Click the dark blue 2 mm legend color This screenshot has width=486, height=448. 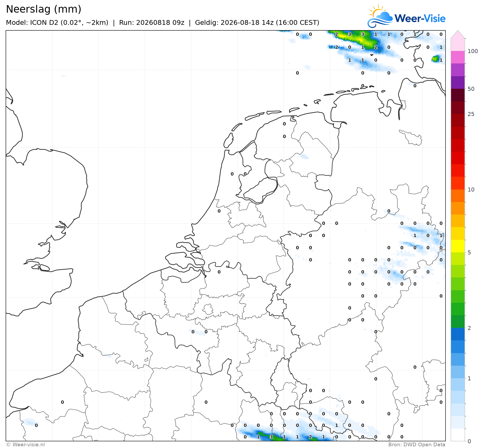(x=458, y=334)
